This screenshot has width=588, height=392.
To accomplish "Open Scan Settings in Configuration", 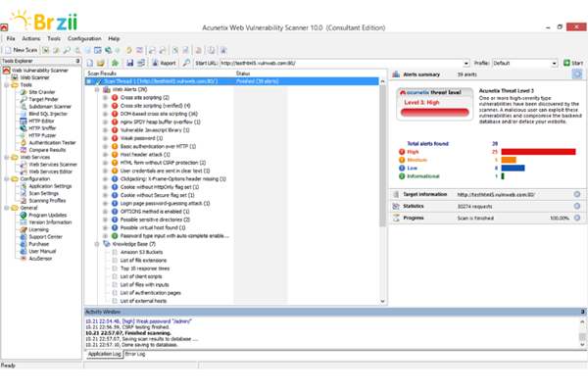I will click(x=44, y=193).
